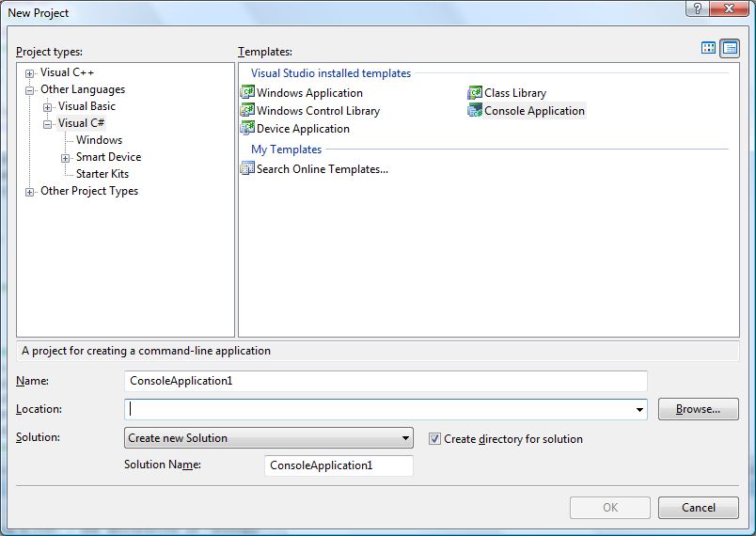756x536 pixels.
Task: Expand the Visual Basic node
Action: click(47, 107)
